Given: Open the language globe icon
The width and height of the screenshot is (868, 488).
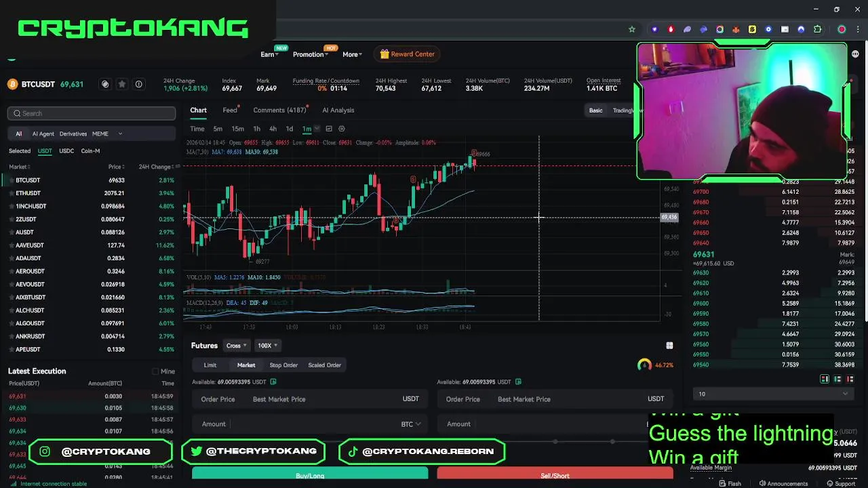Looking at the screenshot, I should [x=855, y=54].
